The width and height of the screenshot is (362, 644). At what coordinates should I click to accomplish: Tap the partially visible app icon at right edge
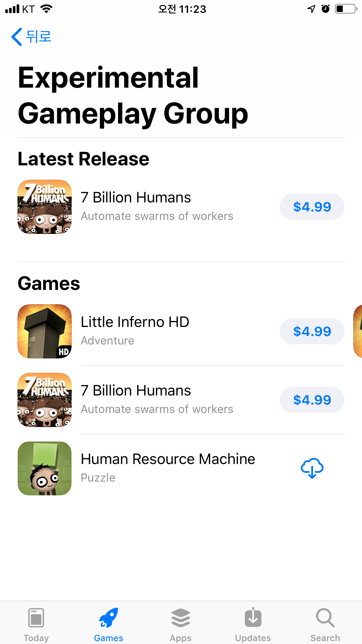[x=358, y=331]
